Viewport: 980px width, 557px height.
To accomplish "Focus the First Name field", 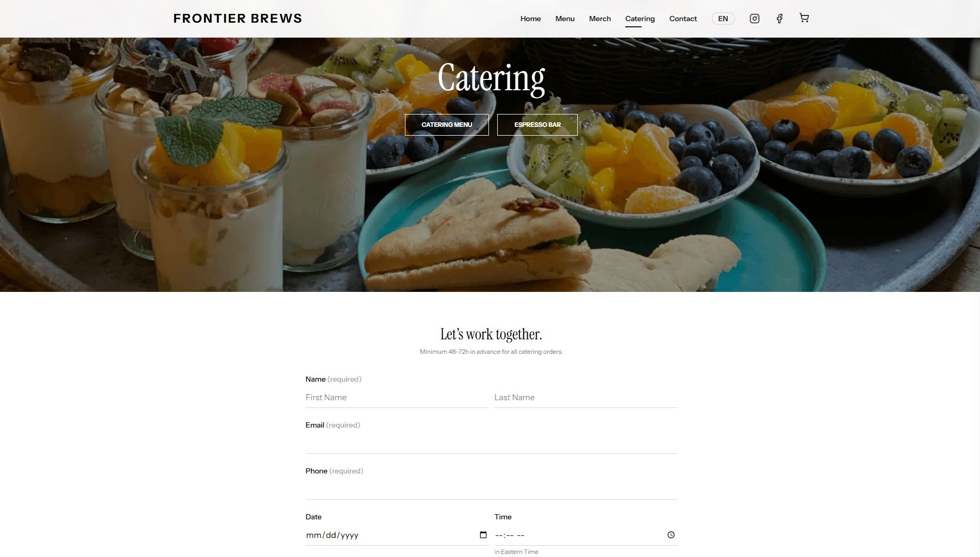I will click(x=397, y=398).
